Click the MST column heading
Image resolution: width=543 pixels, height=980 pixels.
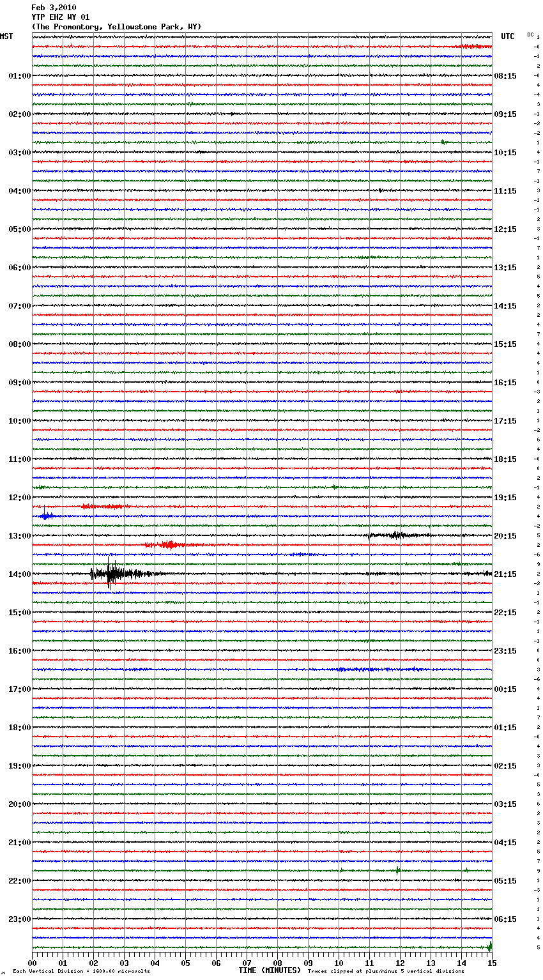pos(6,36)
